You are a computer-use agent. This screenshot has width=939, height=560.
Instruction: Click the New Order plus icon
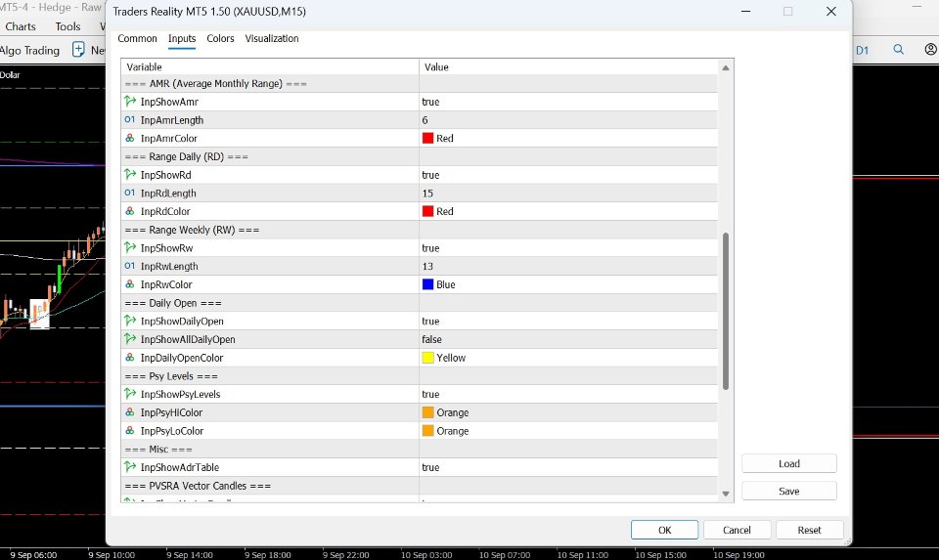point(78,50)
